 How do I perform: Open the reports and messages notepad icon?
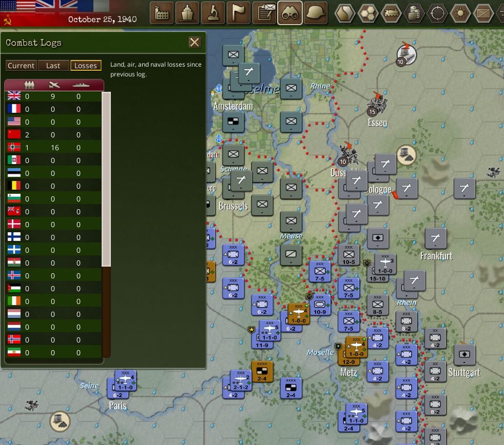tap(264, 13)
